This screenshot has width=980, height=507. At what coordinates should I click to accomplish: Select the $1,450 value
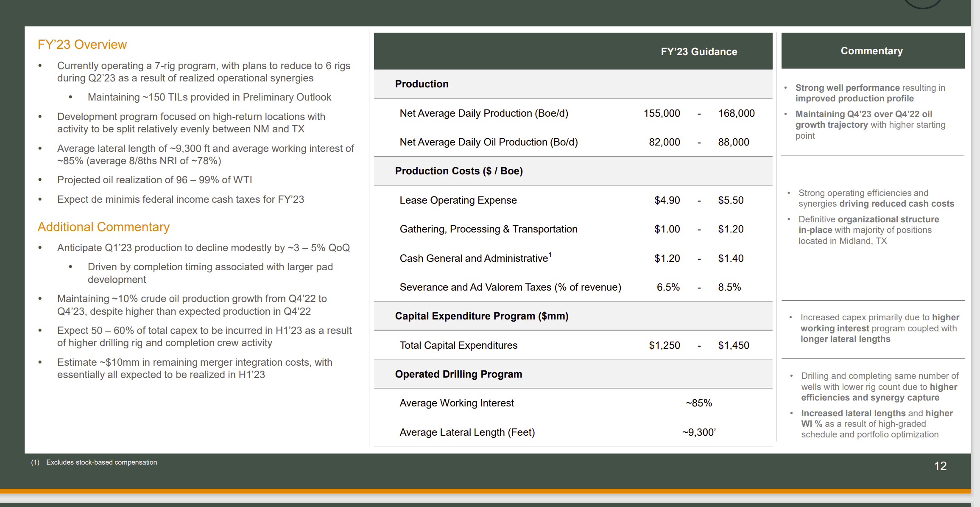click(x=734, y=345)
